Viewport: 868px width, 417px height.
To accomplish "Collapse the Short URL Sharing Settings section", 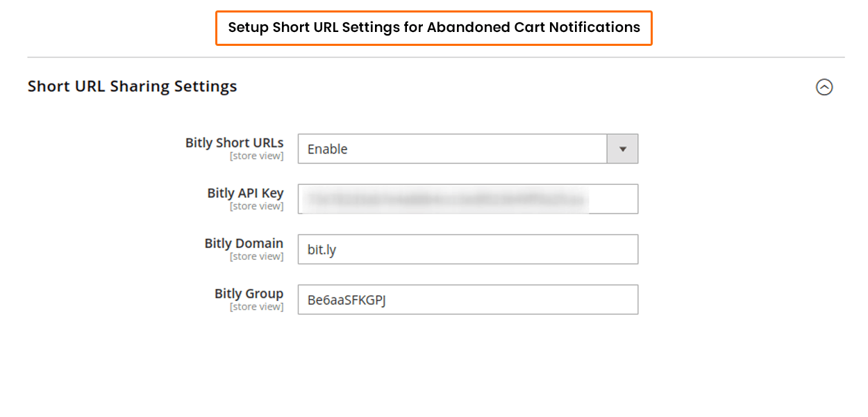I will (x=824, y=87).
